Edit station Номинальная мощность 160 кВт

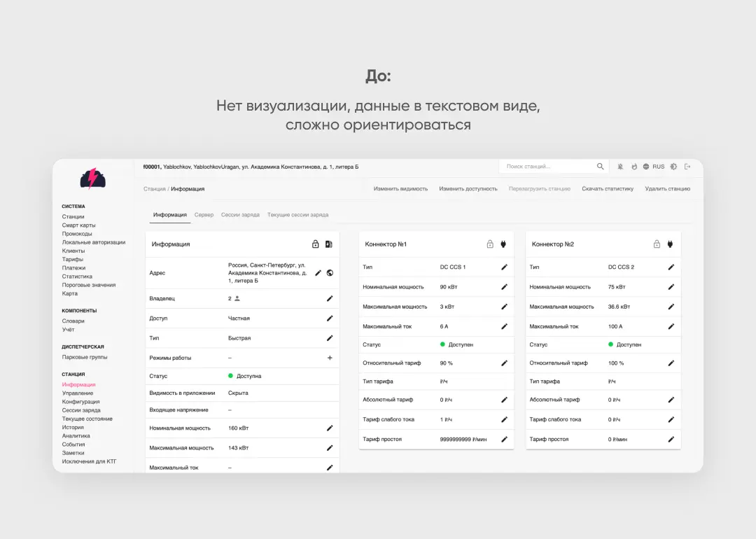click(330, 428)
